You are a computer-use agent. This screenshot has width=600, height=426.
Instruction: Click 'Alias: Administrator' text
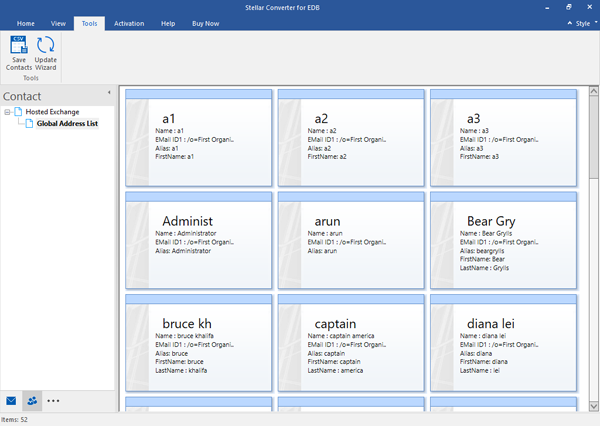tap(183, 251)
